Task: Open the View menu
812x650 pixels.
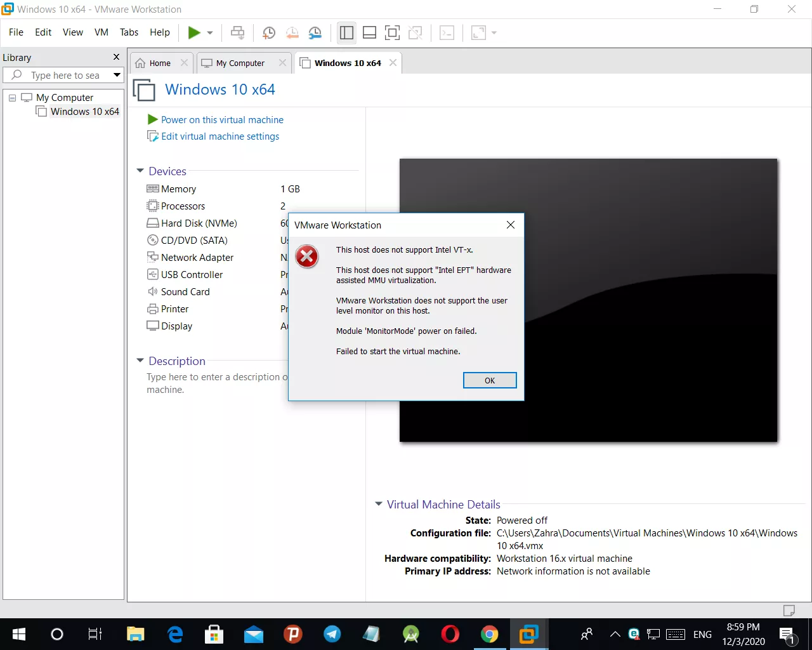Action: coord(73,32)
